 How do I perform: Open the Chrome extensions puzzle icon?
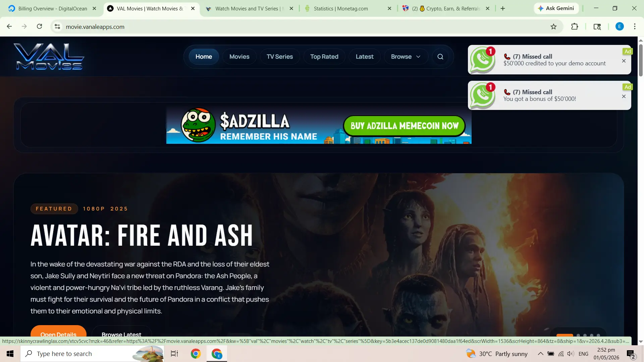[x=575, y=26]
